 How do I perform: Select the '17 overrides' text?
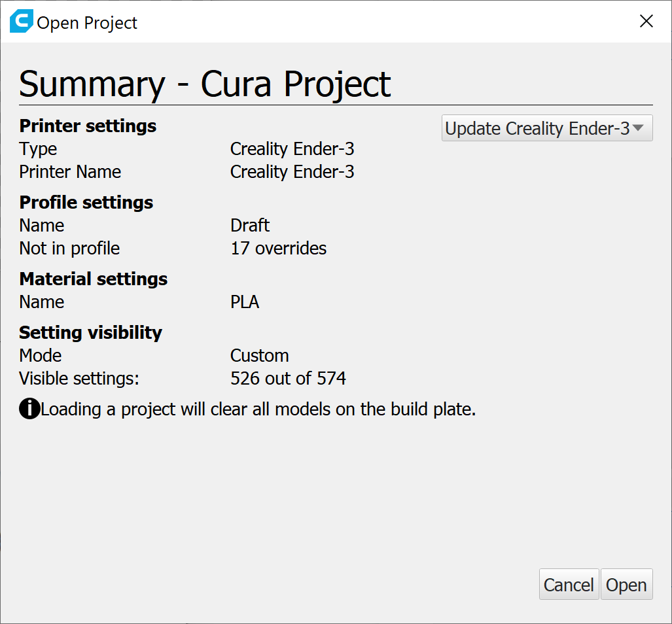[278, 249]
